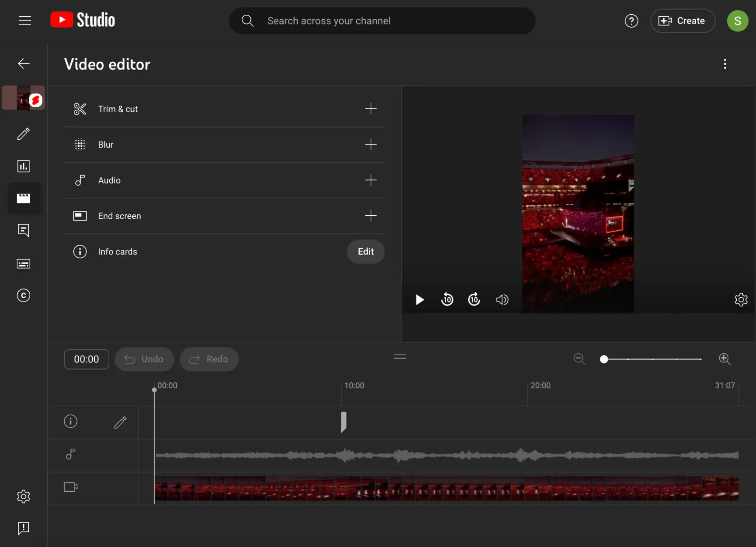Click the search field for your channel

(382, 21)
